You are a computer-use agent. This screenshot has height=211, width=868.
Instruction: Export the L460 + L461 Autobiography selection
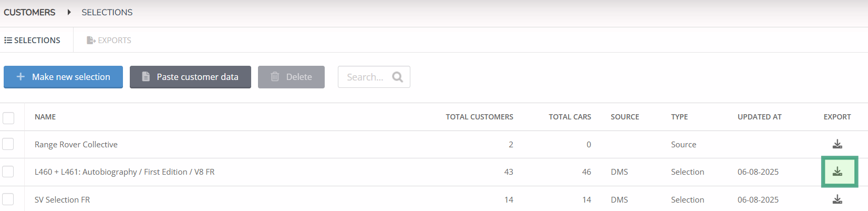(x=838, y=172)
